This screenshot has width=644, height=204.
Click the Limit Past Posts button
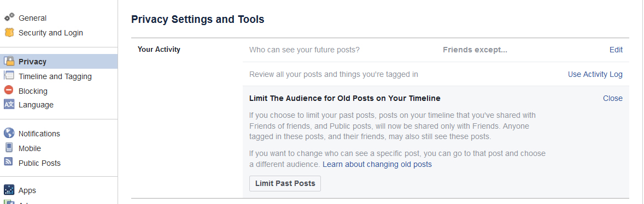(285, 183)
